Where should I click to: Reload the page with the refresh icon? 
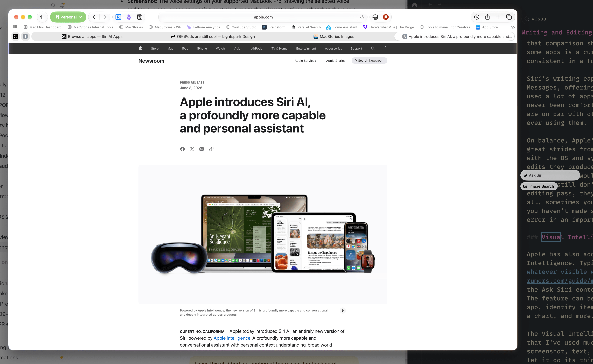[362, 17]
